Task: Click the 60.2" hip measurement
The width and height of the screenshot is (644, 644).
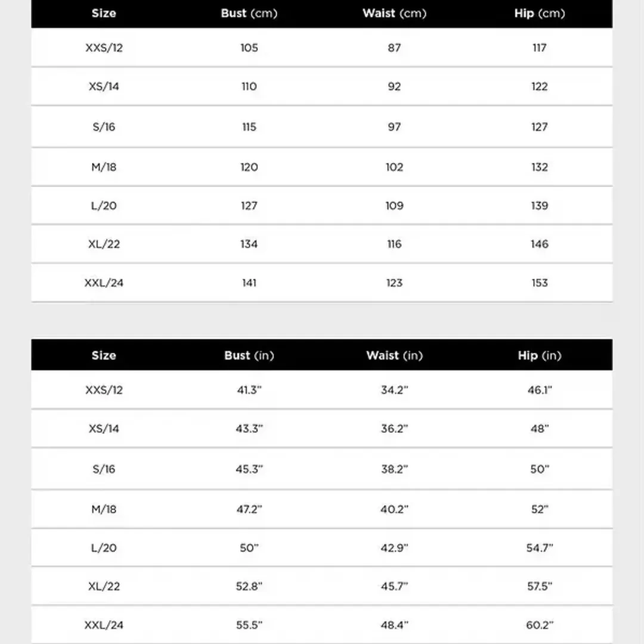Action: [x=539, y=625]
